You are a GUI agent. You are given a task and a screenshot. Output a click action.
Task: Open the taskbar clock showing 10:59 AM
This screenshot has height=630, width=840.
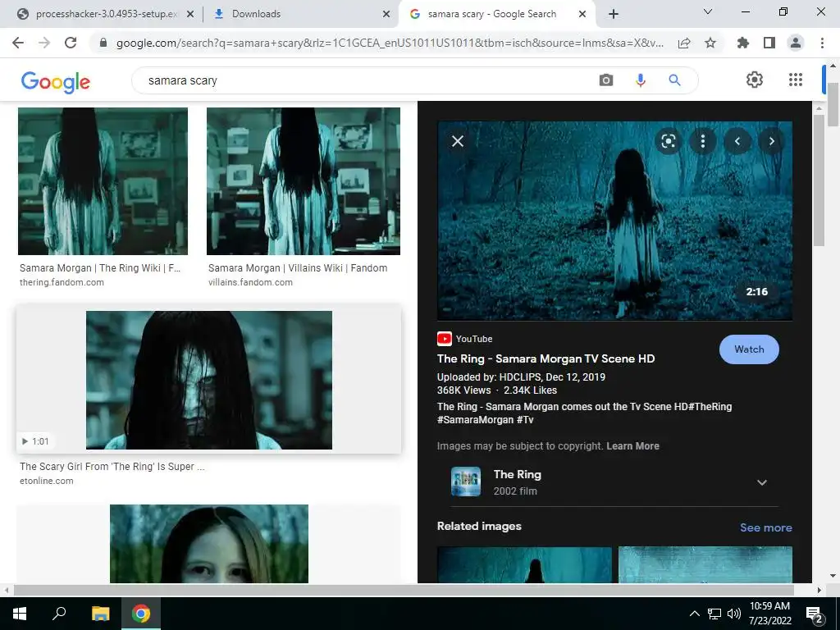[769, 614]
